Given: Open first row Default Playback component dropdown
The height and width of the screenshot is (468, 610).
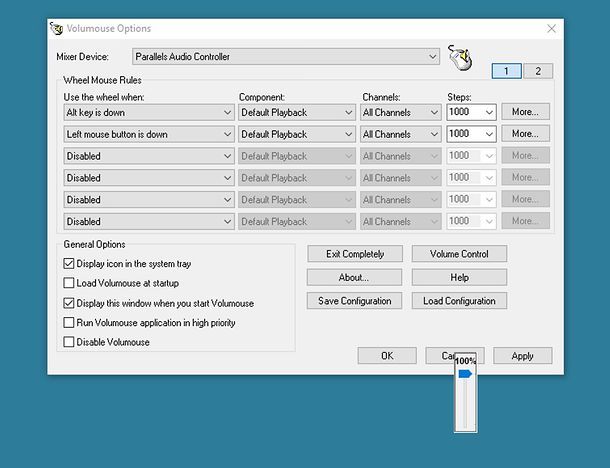Looking at the screenshot, I should pos(296,112).
